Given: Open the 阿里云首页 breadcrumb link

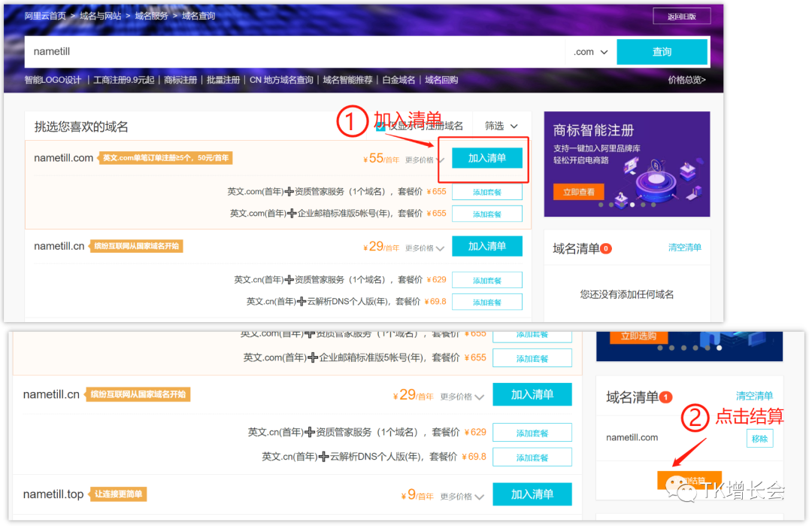Looking at the screenshot, I should click(x=45, y=16).
